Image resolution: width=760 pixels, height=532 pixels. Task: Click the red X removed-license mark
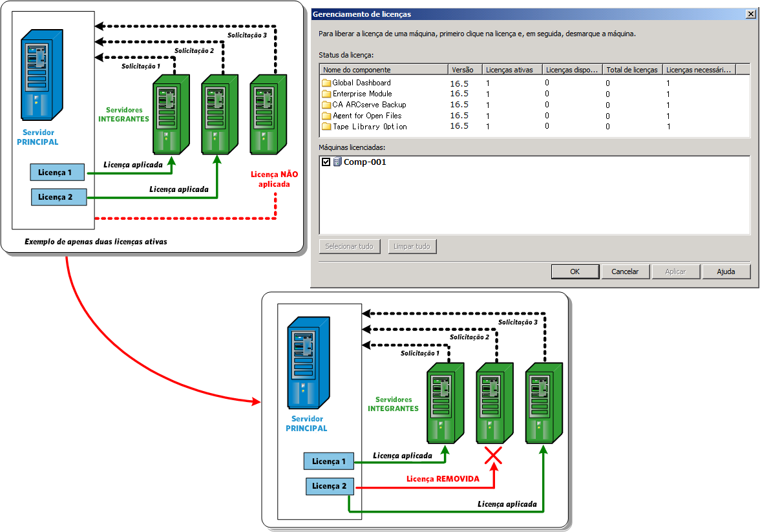tap(494, 455)
